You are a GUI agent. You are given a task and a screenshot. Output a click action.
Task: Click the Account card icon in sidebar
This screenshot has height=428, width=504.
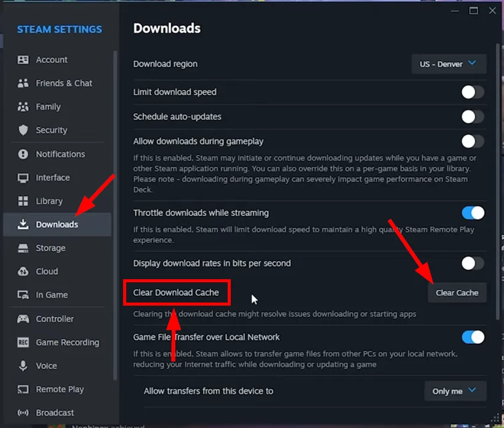click(23, 60)
